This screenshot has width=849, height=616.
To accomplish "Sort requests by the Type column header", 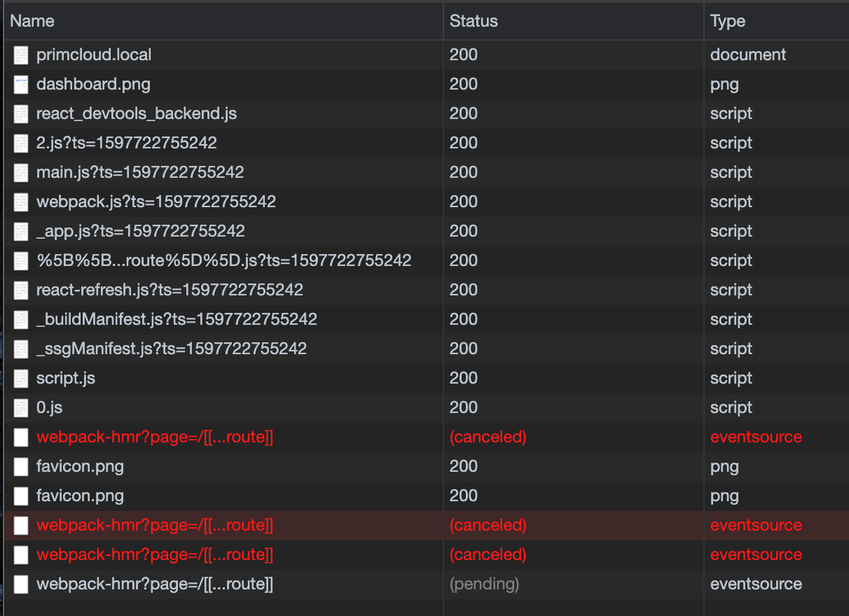I will 727,21.
